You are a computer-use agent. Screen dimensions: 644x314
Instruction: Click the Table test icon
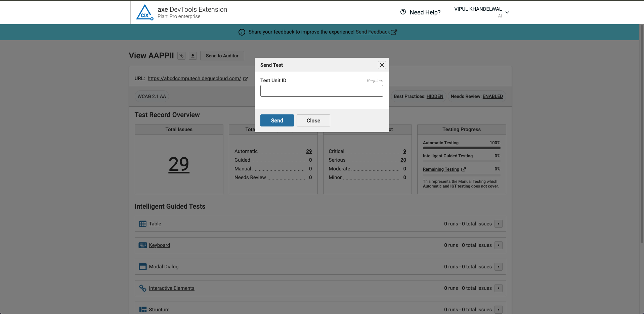(x=143, y=224)
